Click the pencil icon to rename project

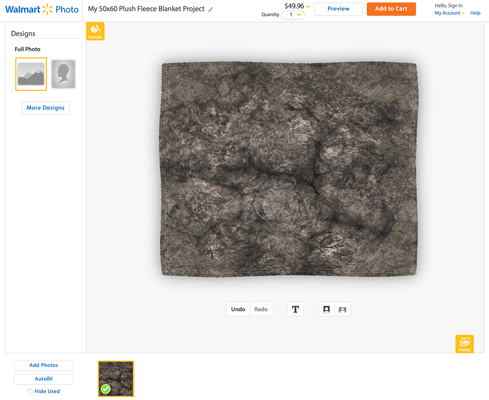(x=211, y=10)
